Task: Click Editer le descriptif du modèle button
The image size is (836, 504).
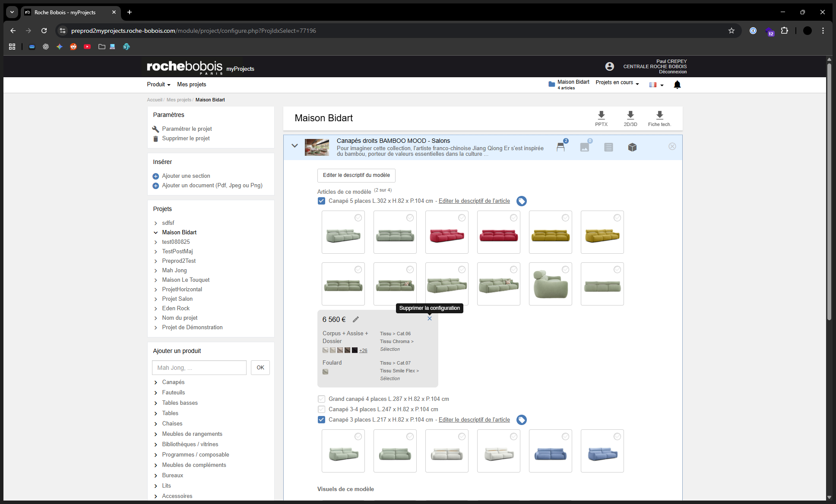Action: pyautogui.click(x=356, y=175)
